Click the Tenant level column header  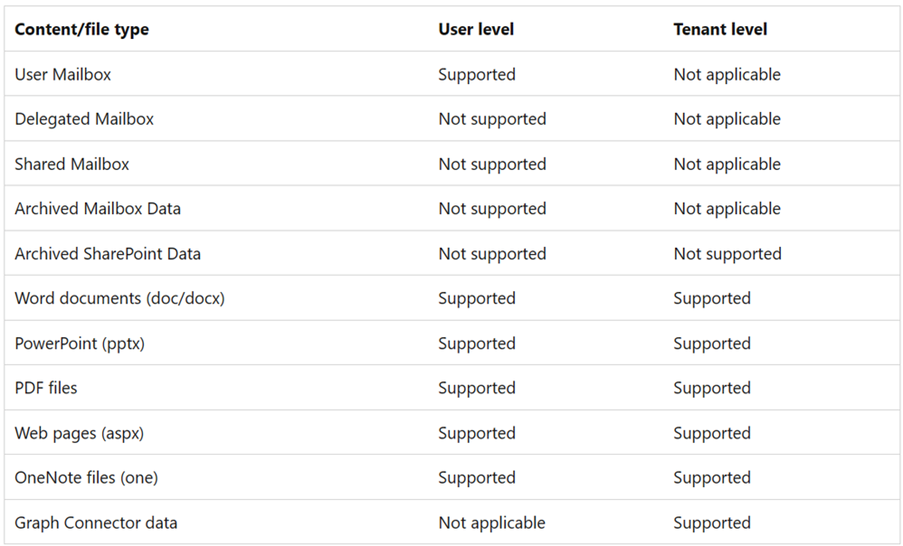[x=720, y=29]
